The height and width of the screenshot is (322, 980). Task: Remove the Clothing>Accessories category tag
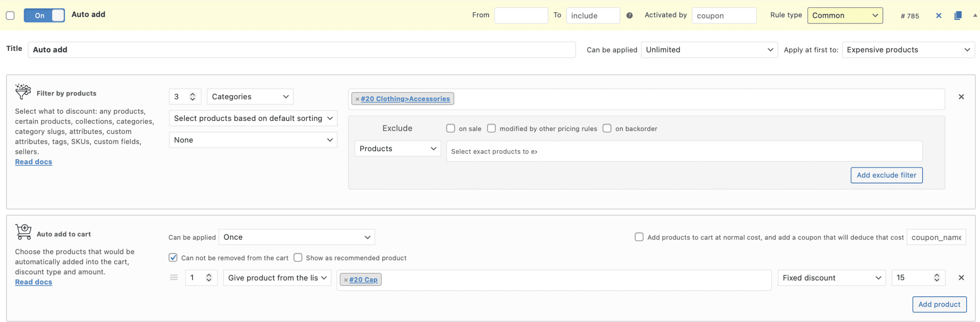tap(357, 99)
